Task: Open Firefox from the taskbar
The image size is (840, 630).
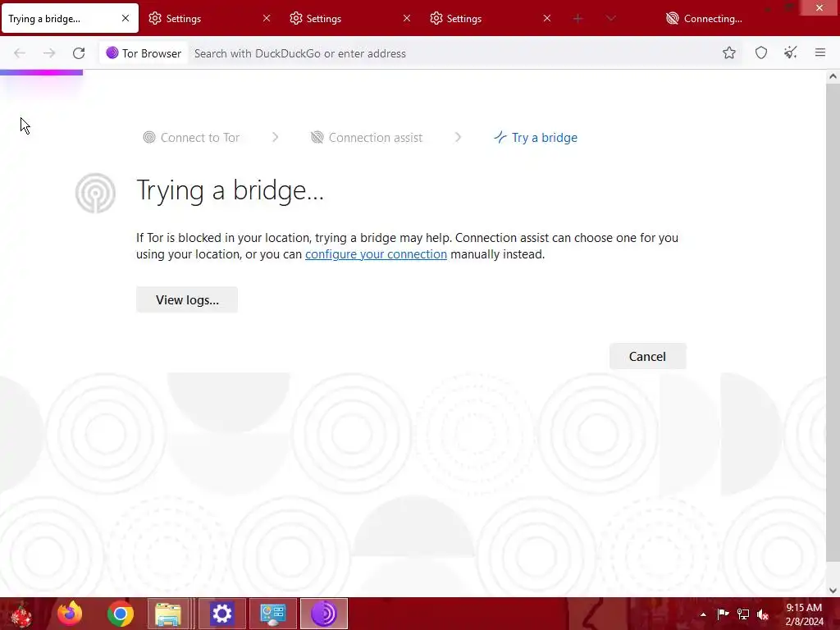Action: coord(71,614)
